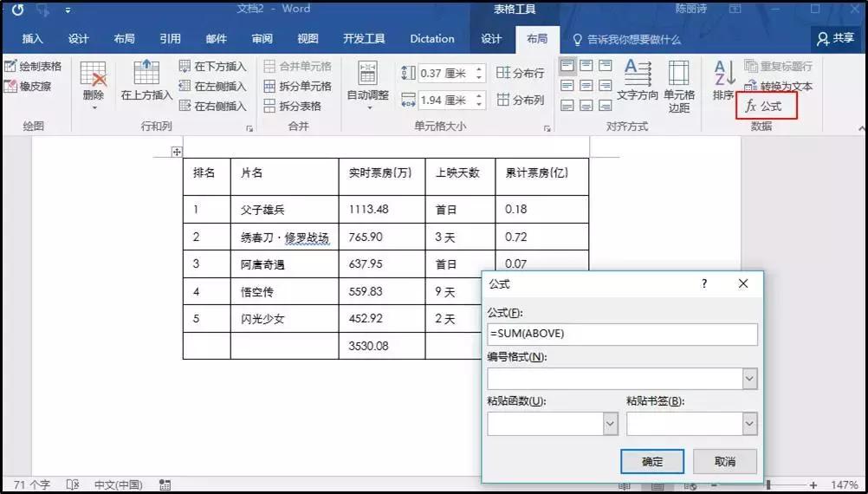Align cell text center left
868x494 pixels.
point(567,85)
